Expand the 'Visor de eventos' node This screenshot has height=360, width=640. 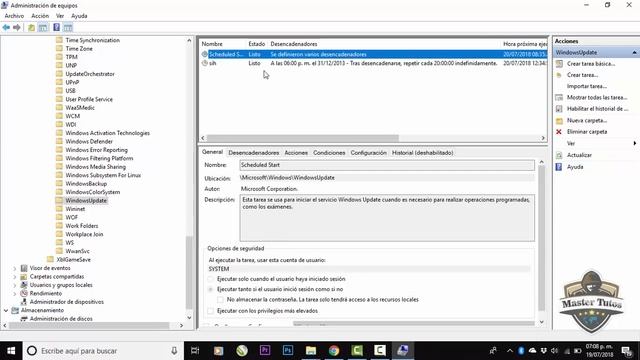coord(15,269)
